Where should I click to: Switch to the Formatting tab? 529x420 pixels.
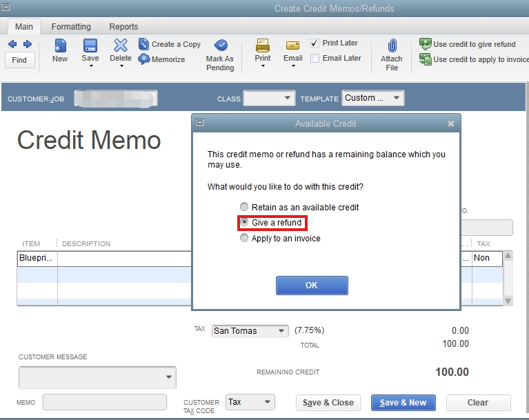tap(71, 27)
